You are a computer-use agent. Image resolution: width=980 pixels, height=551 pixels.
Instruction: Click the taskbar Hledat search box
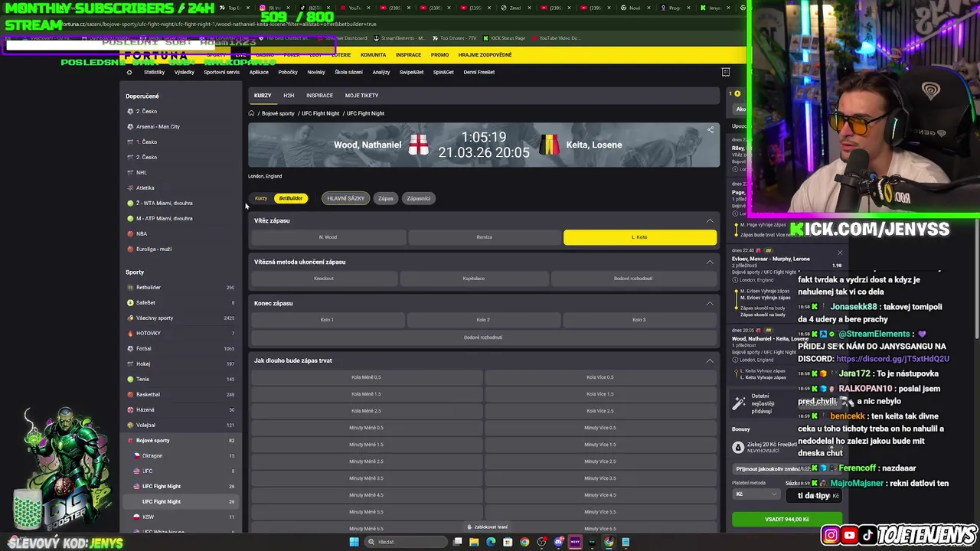click(x=404, y=542)
